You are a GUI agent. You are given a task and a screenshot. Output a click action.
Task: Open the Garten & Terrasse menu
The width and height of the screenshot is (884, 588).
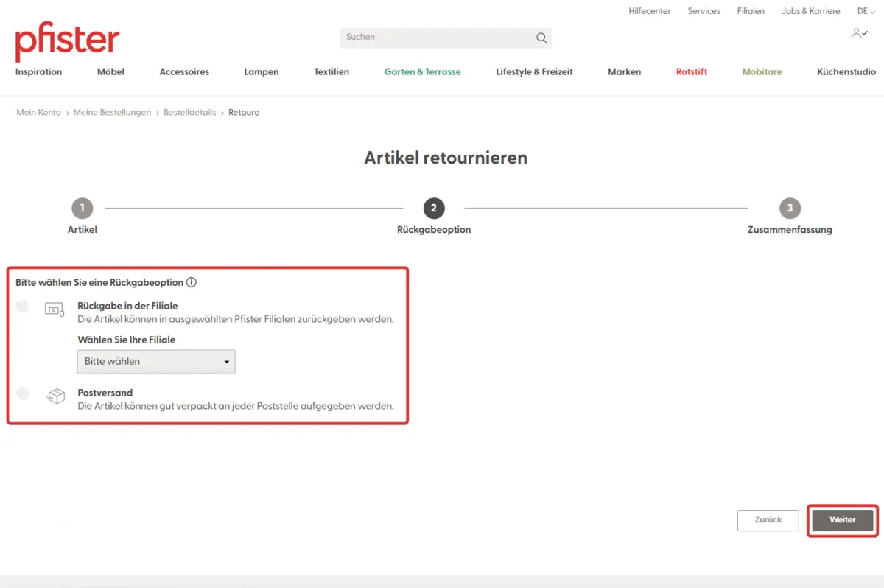pyautogui.click(x=422, y=72)
